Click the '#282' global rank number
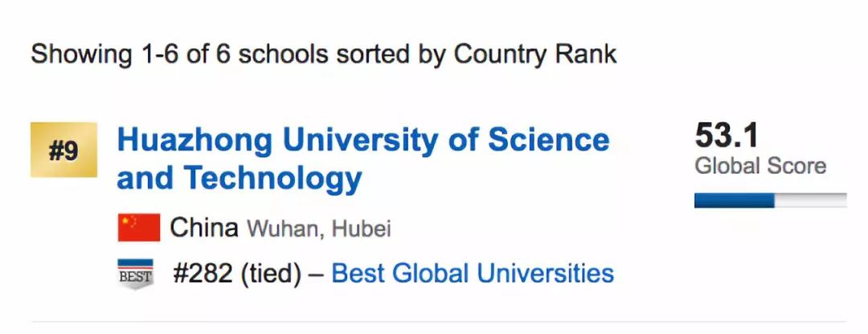This screenshot has width=868, height=334. point(203,274)
